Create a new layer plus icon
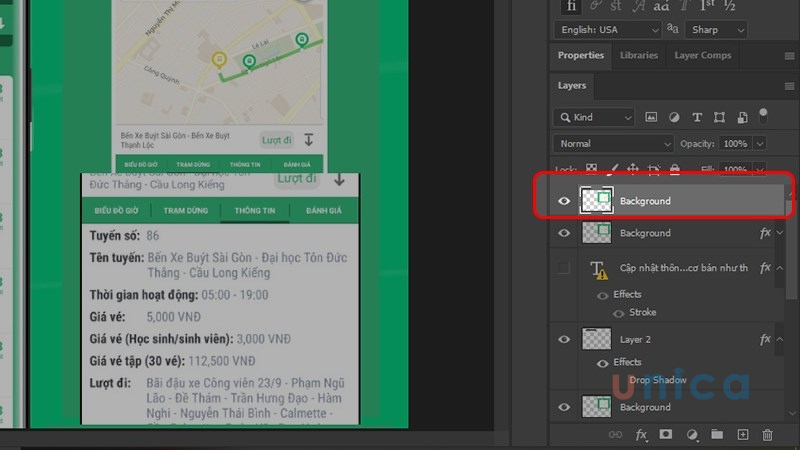This screenshot has height=450, width=800. coord(743,435)
